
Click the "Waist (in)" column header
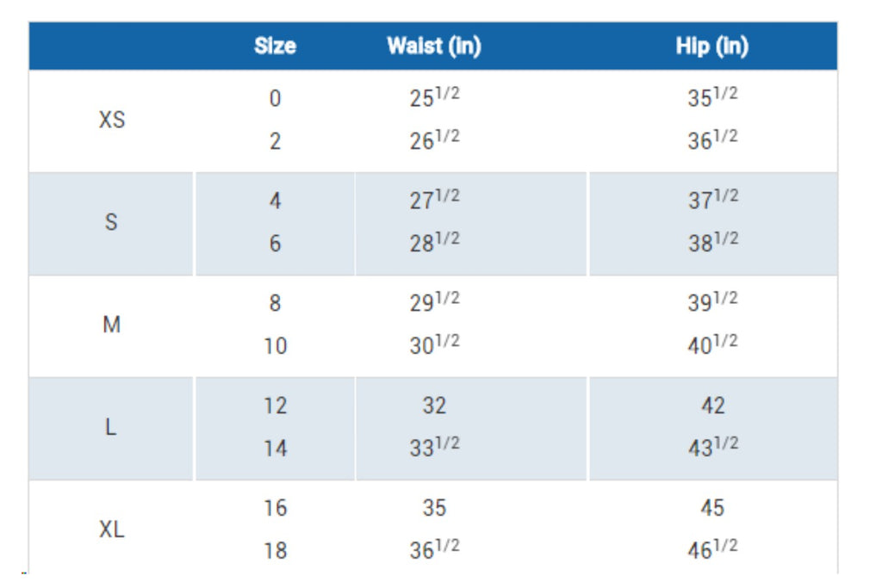click(x=434, y=46)
